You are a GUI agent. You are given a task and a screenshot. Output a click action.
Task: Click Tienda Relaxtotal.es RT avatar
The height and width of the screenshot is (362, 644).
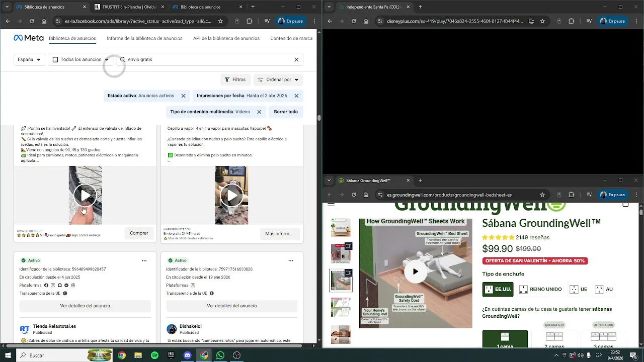pos(24,329)
